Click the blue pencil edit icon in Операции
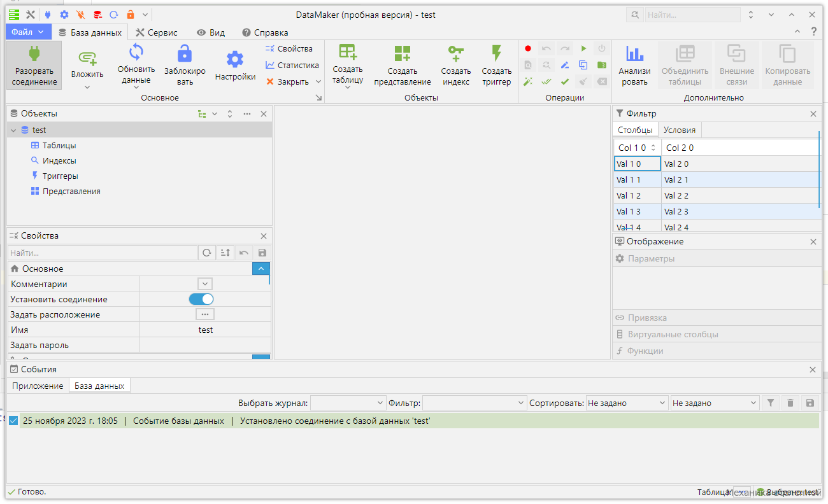 (x=565, y=65)
